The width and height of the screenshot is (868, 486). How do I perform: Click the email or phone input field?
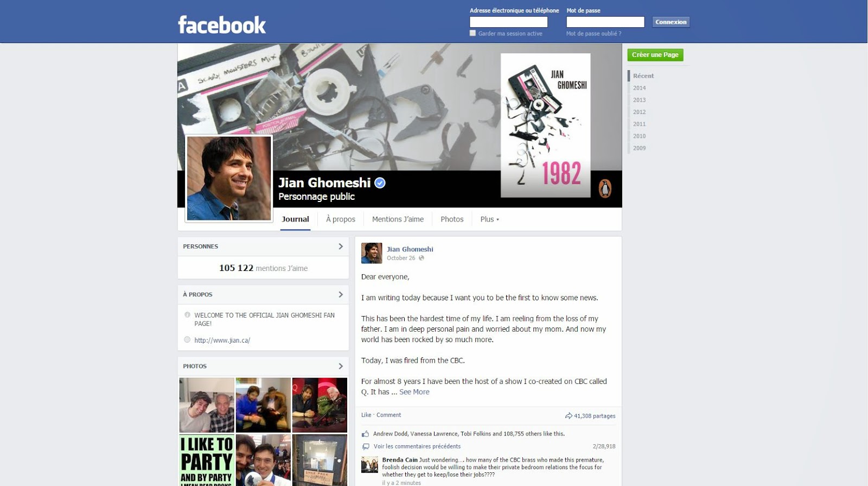pyautogui.click(x=508, y=22)
